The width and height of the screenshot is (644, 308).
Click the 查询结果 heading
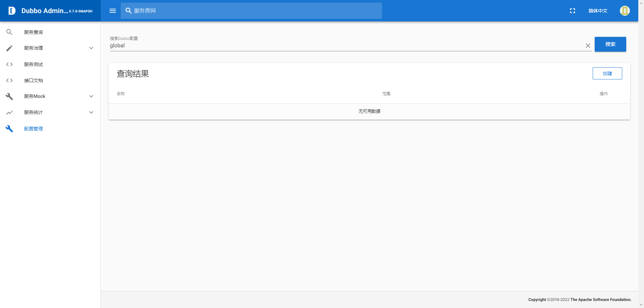coord(133,74)
